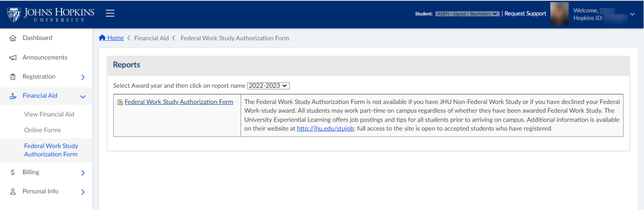Toggle the hamburger menu icon
The width and height of the screenshot is (644, 210).
110,13
